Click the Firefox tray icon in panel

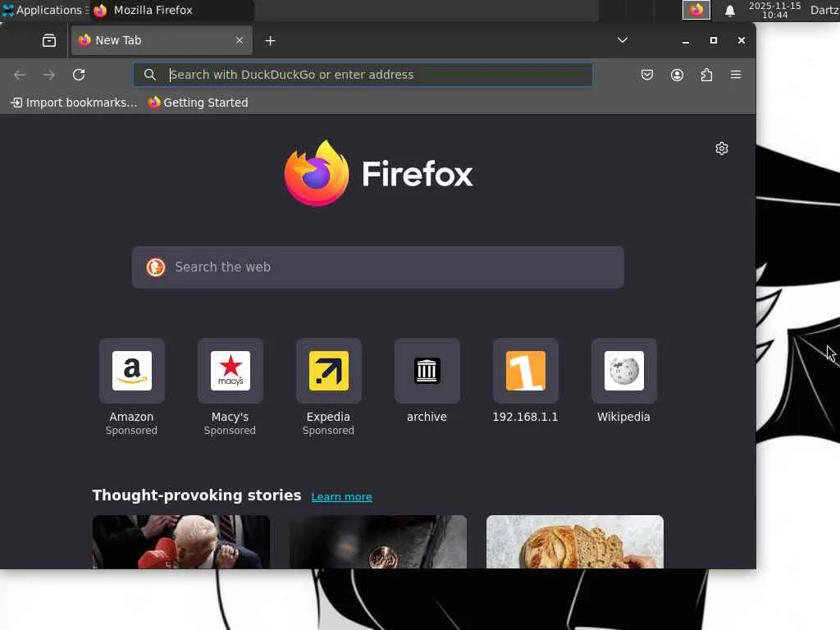[x=696, y=10]
